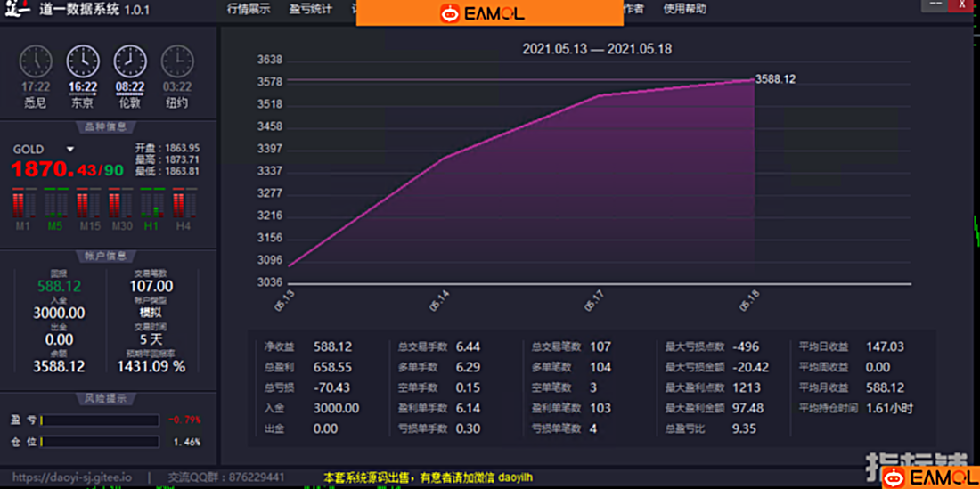Click the 3588.12 endpoint on the chart
The height and width of the screenshot is (489, 980).
click(x=754, y=79)
